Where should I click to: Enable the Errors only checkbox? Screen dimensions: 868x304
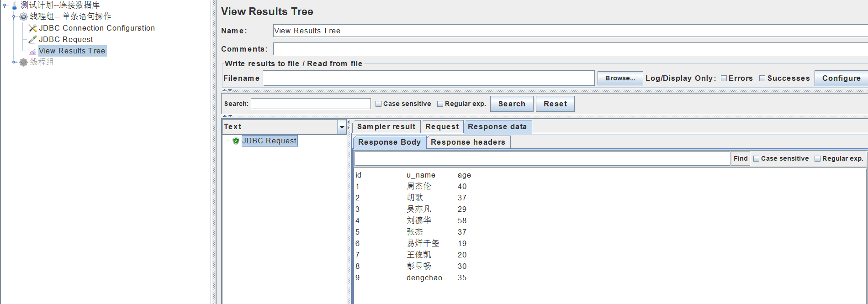[x=724, y=79]
